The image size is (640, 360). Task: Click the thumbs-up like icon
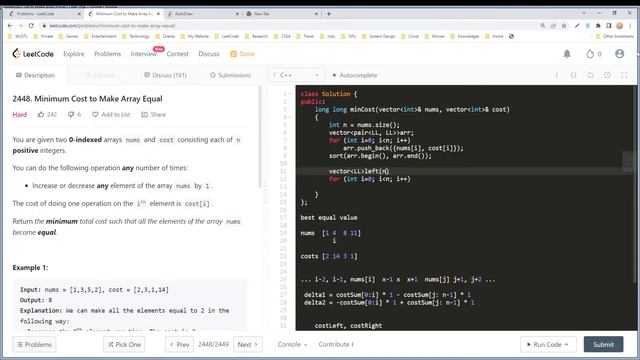pos(41,115)
